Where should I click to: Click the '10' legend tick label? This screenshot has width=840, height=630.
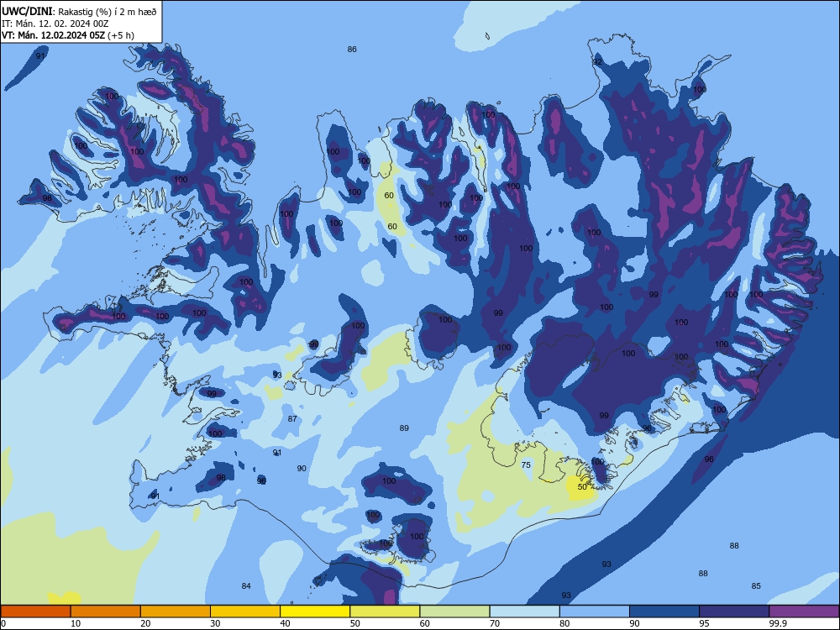(x=76, y=623)
